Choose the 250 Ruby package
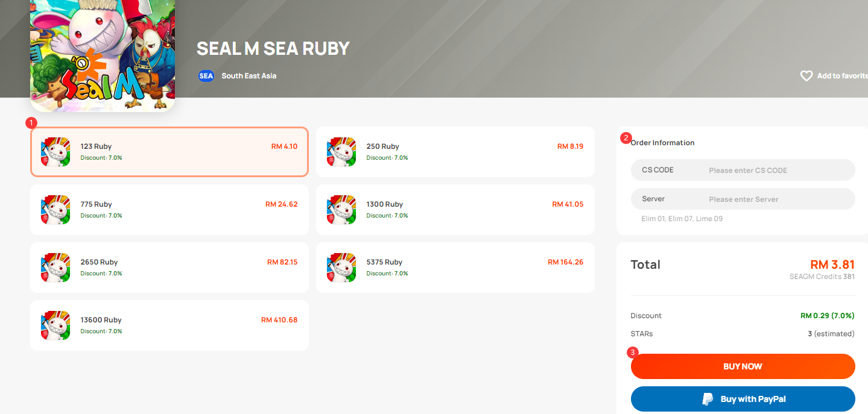 click(455, 152)
